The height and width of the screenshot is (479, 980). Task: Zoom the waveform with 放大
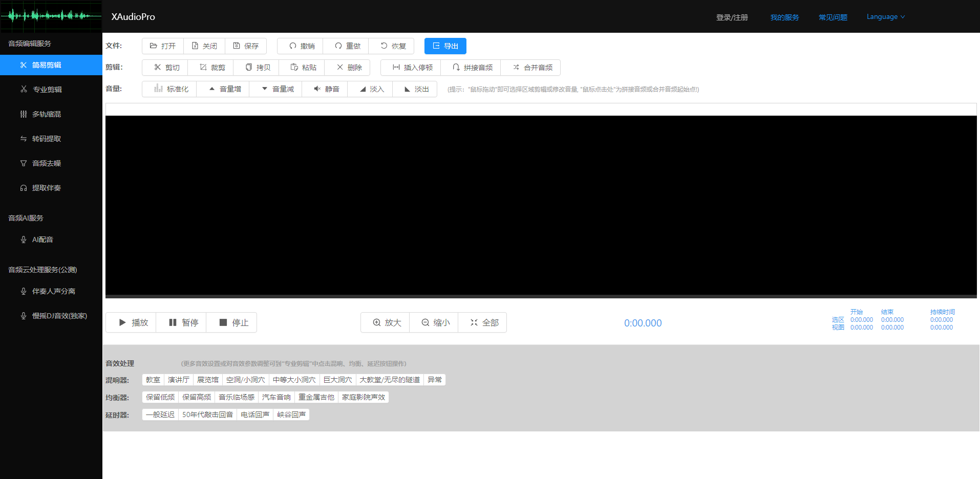(385, 322)
